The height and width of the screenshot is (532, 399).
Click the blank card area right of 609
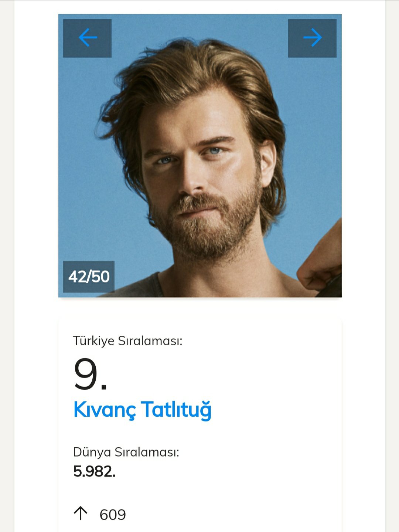[x=240, y=515]
